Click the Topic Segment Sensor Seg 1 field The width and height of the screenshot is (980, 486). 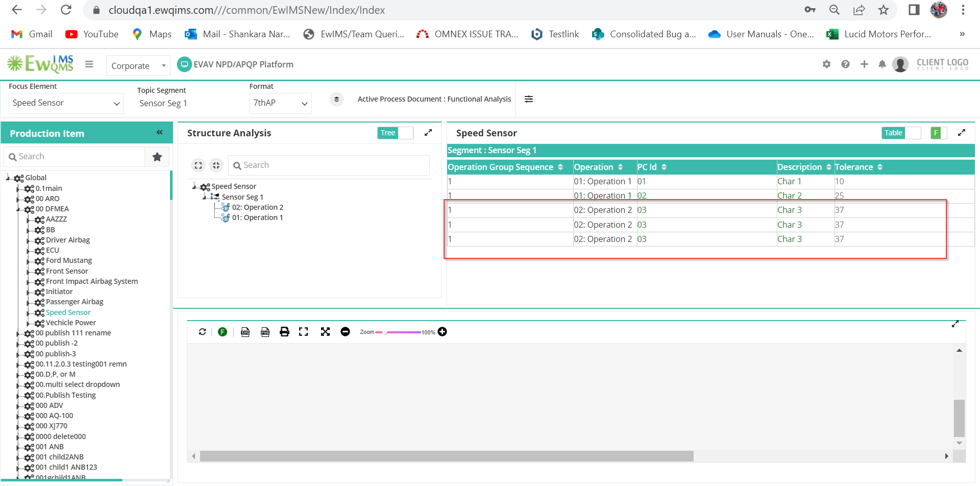point(163,104)
